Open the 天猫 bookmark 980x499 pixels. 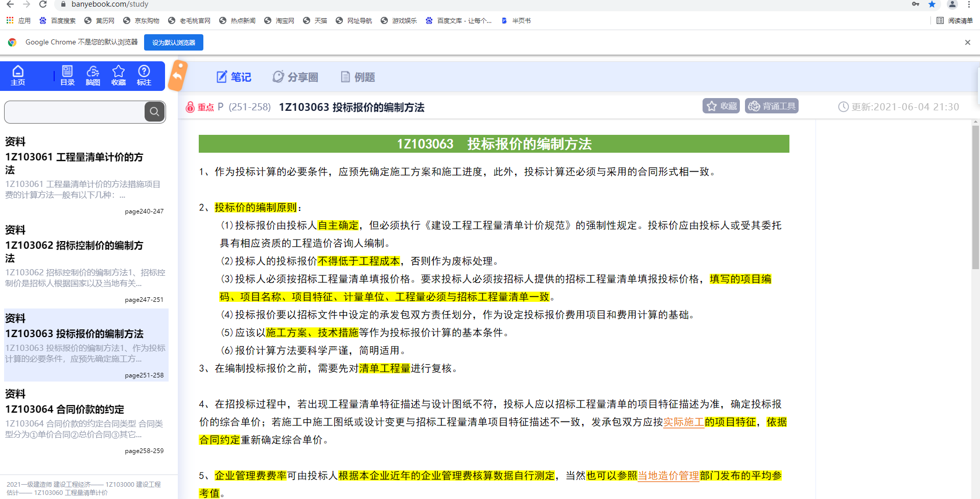pyautogui.click(x=315, y=20)
